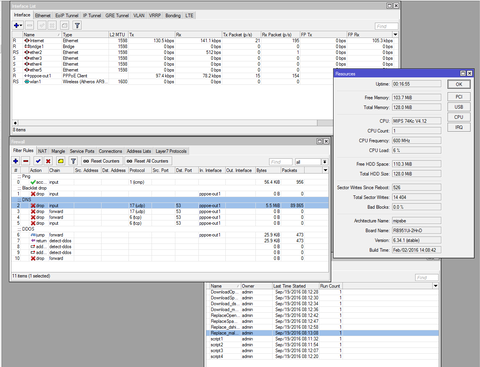This screenshot has height=367, width=480.
Task: Open the Bonding tab
Action: coord(173,15)
